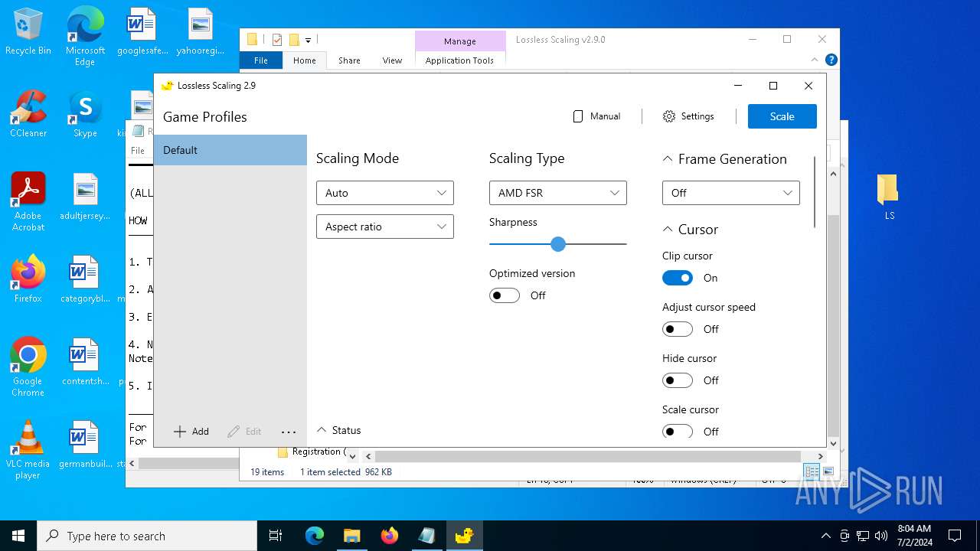Open the Aspect ratio dropdown
980x551 pixels.
385,227
